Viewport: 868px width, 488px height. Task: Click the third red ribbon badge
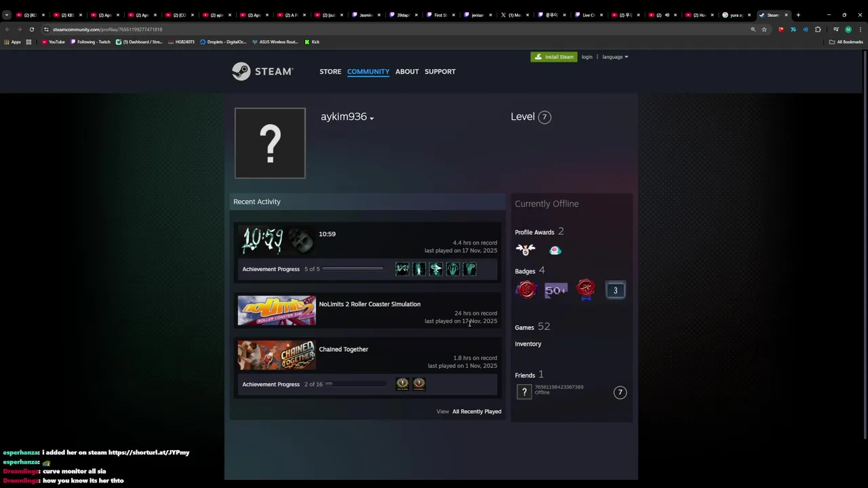coord(586,290)
